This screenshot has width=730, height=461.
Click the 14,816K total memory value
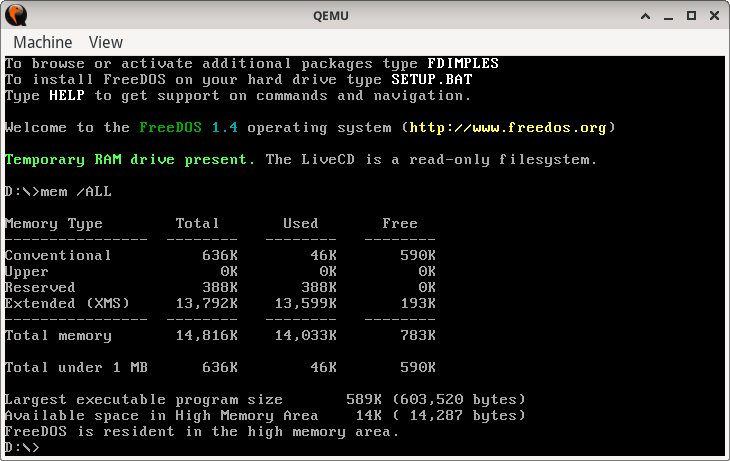click(207, 336)
